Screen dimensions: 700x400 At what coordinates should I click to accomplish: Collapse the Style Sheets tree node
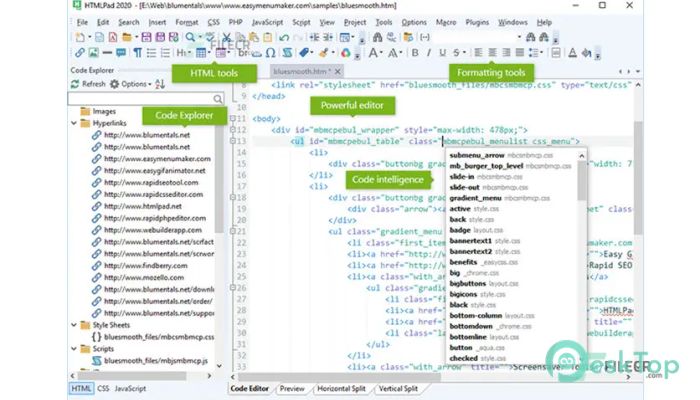pyautogui.click(x=73, y=325)
